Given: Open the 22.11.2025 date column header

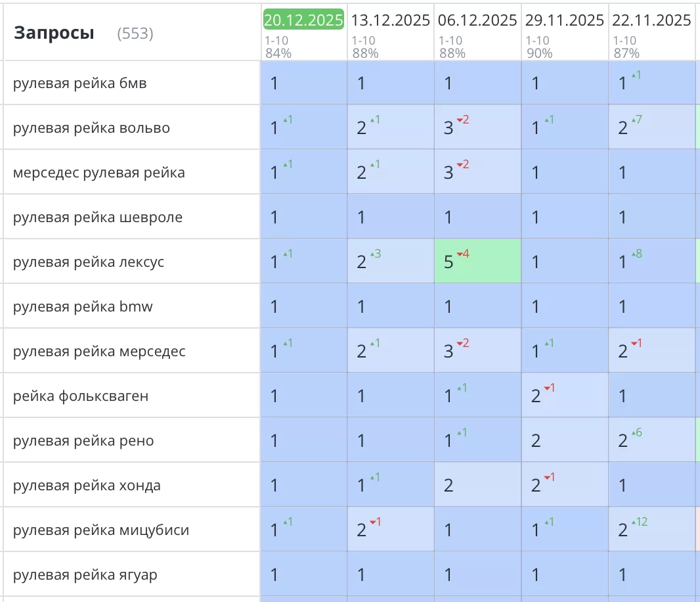Looking at the screenshot, I should click(651, 20).
